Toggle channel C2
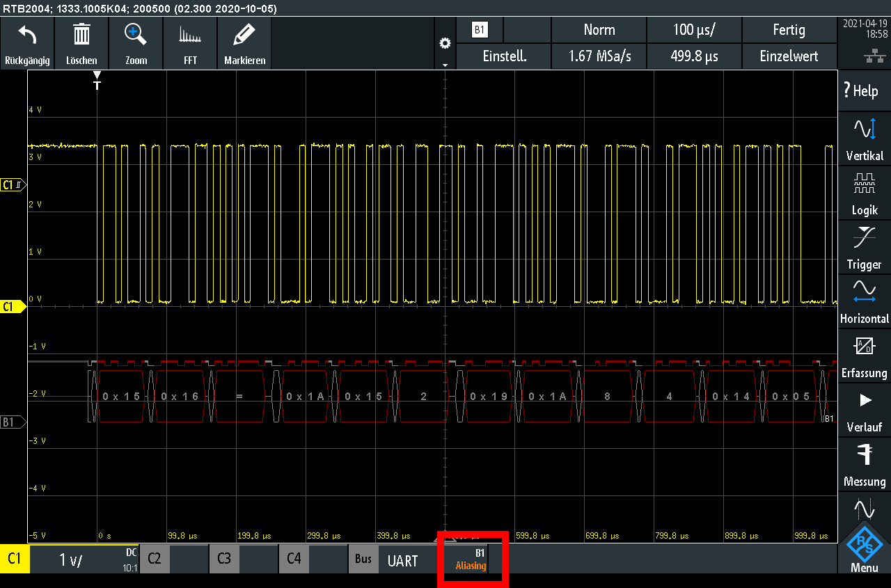891x588 pixels. (154, 558)
